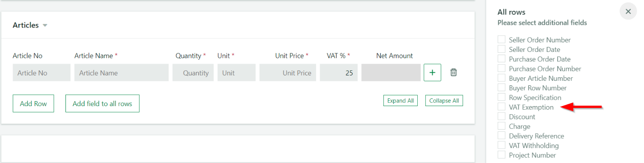644x163 pixels.
Task: Focus the Article No input field
Action: coord(42,73)
